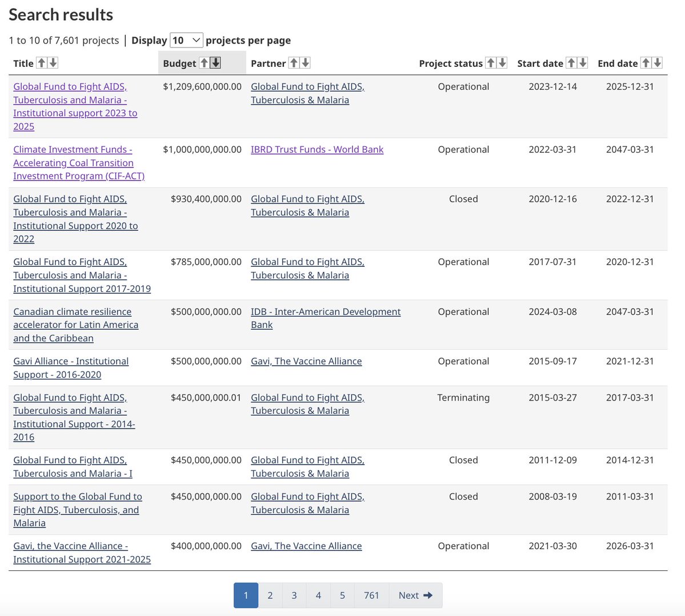Screen dimensions: 685x616
Task: Open Canadian climate resilience accelerator project
Action: 75,325
